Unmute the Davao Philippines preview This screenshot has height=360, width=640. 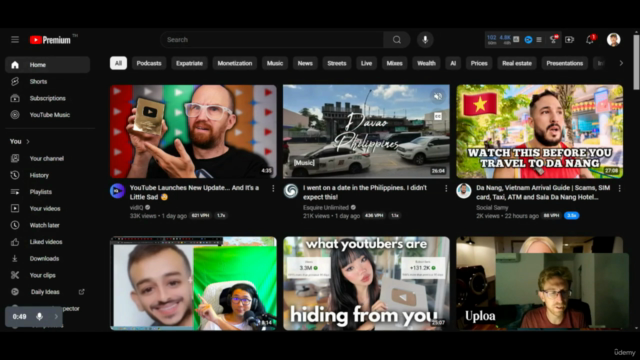pos(438,96)
